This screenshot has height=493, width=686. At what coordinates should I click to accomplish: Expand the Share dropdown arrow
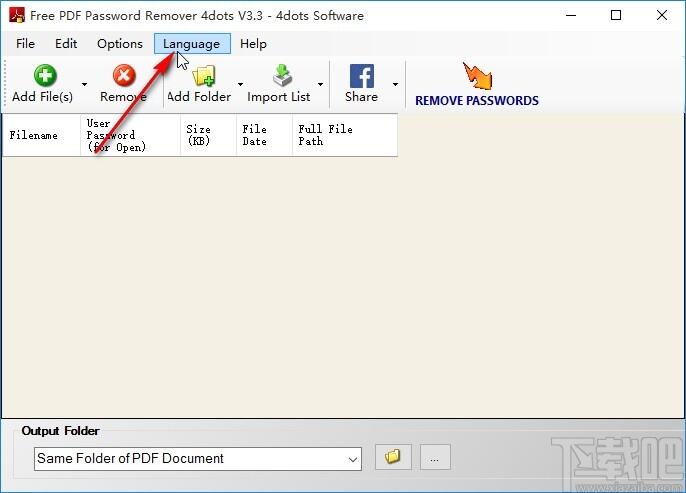[395, 84]
